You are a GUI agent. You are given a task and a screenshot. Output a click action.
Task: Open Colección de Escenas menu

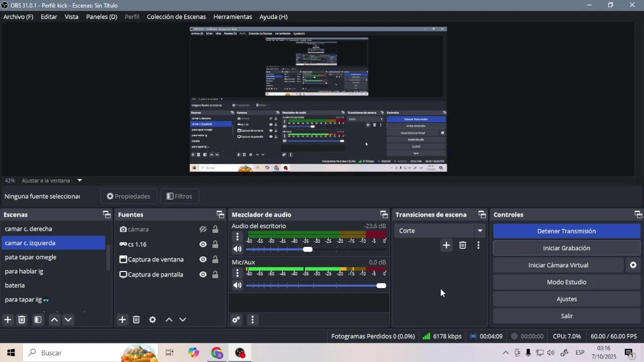[x=176, y=17]
